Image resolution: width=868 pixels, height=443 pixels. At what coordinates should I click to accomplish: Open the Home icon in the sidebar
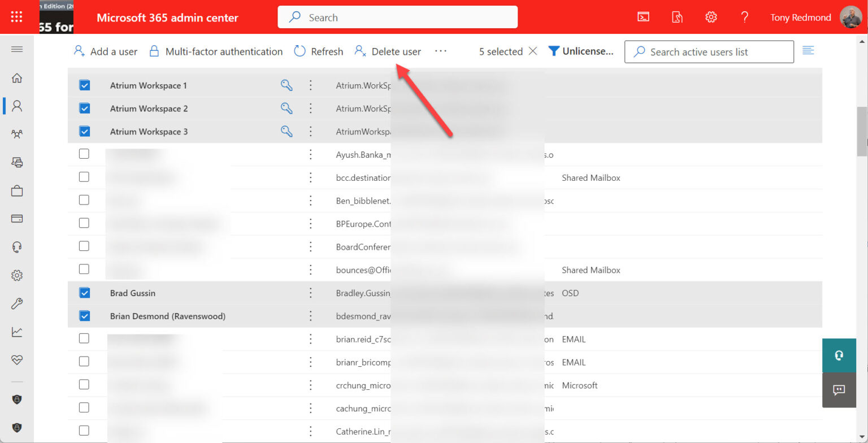click(17, 77)
